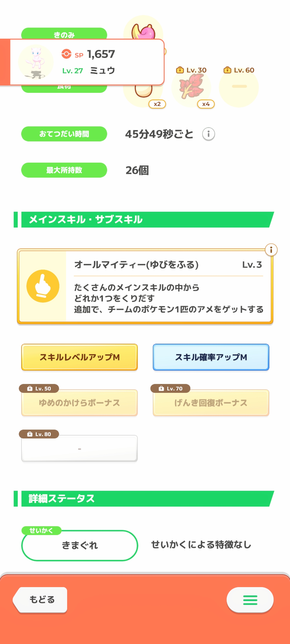Select the red herb ingredient icon

[191, 87]
